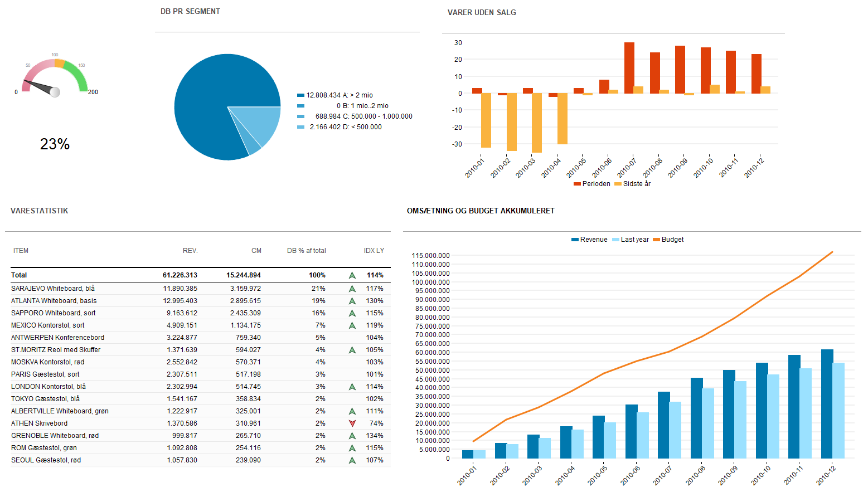Viewport: 868px width, 502px height.
Task: Click the 2010-12 dark blue Revenue bar
Action: [827, 404]
